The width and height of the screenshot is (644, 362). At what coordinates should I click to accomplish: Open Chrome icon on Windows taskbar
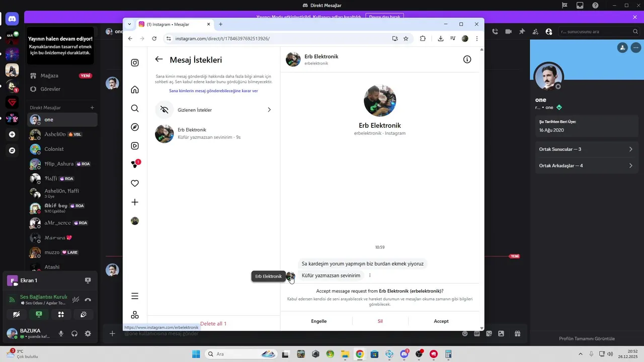click(360, 354)
